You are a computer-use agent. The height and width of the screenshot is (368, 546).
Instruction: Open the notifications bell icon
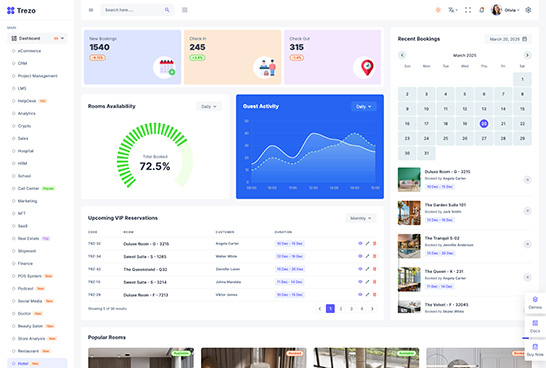482,10
